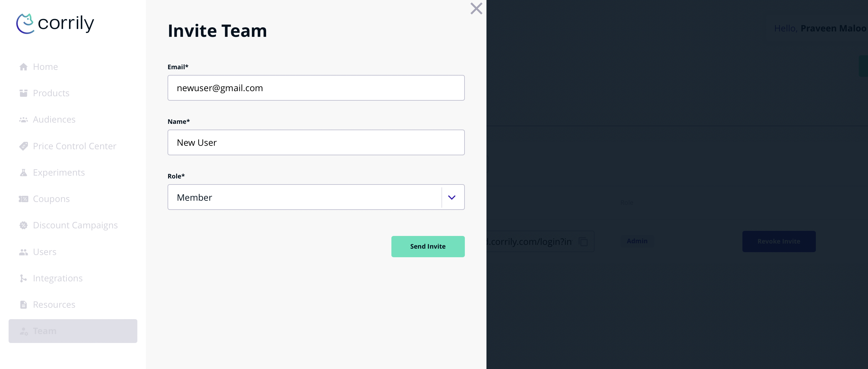868x369 pixels.
Task: Copy the invite login link icon
Action: coord(583,241)
